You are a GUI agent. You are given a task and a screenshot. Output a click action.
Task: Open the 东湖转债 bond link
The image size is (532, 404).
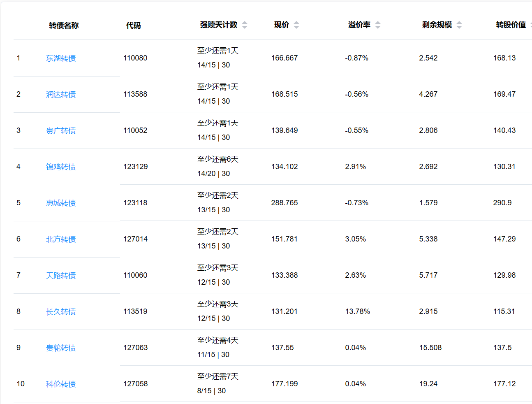point(61,58)
